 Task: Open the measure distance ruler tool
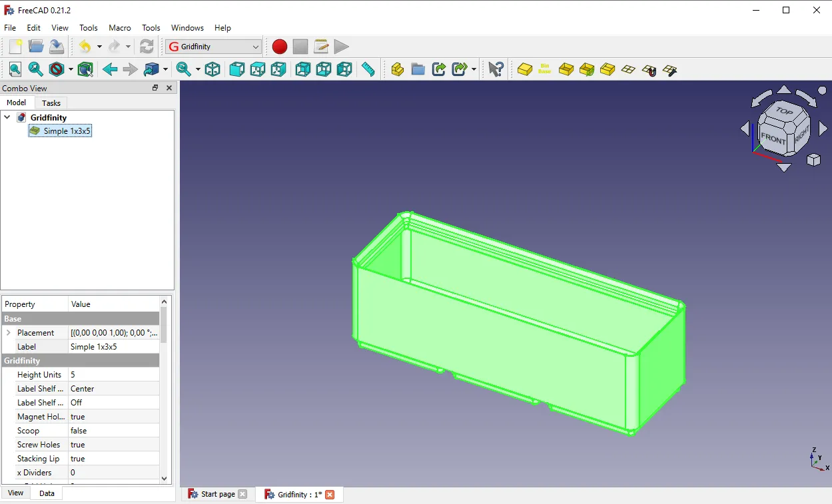pos(368,69)
